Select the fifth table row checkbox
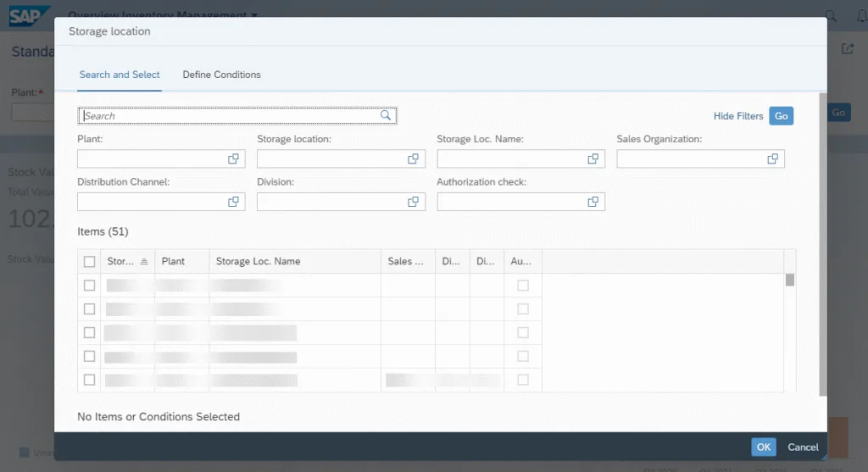The height and width of the screenshot is (472, 868). click(89, 380)
